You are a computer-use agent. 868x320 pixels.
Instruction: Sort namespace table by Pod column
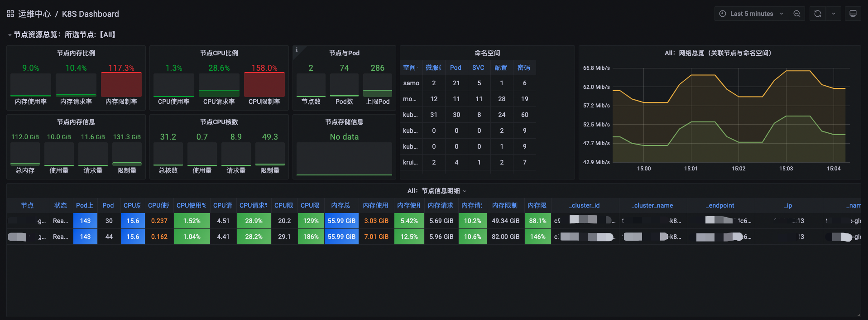pos(456,68)
